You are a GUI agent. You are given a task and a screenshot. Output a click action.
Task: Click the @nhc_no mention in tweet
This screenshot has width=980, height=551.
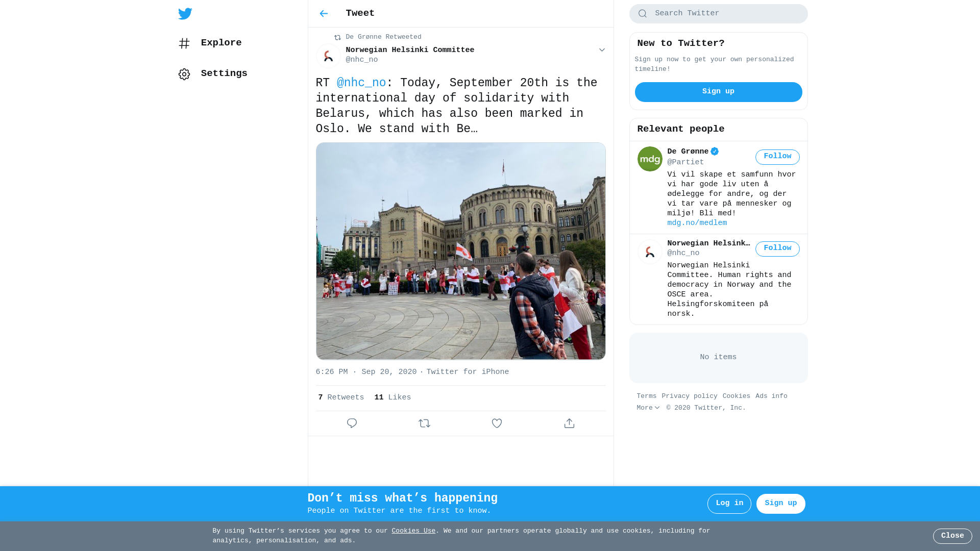click(361, 83)
